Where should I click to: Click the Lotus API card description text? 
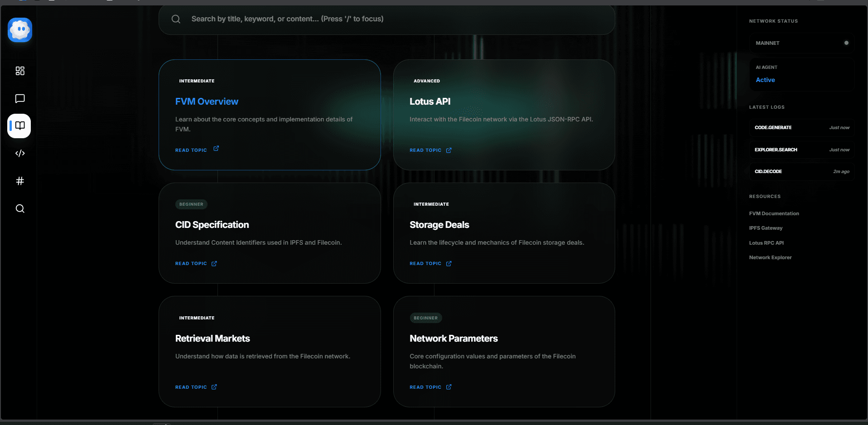501,120
